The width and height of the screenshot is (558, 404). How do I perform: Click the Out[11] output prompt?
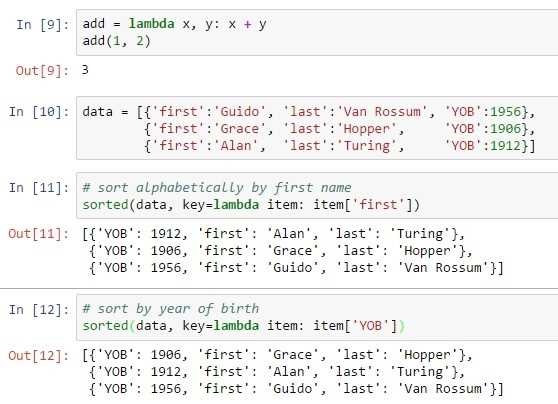(x=39, y=234)
